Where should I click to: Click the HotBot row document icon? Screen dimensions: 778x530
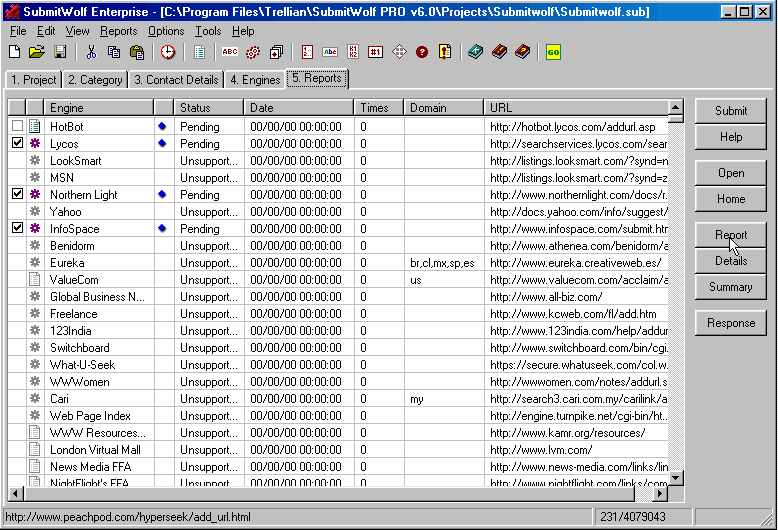coord(35,126)
